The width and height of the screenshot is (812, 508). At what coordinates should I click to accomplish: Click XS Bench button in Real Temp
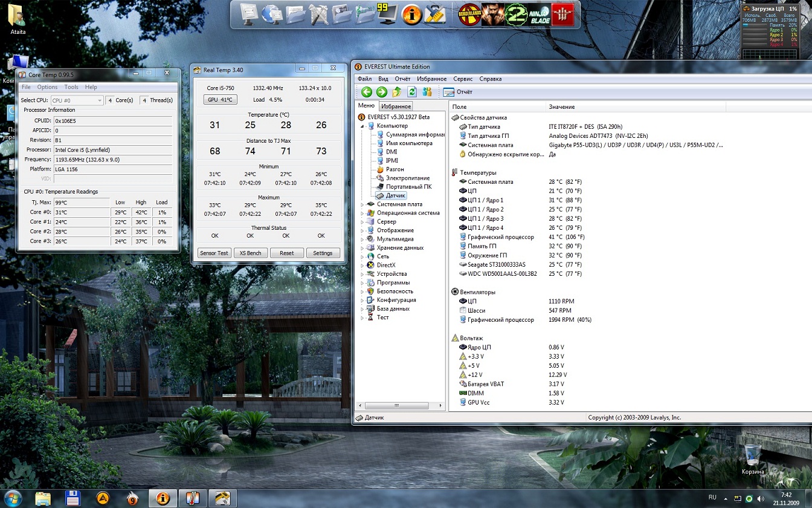point(250,253)
